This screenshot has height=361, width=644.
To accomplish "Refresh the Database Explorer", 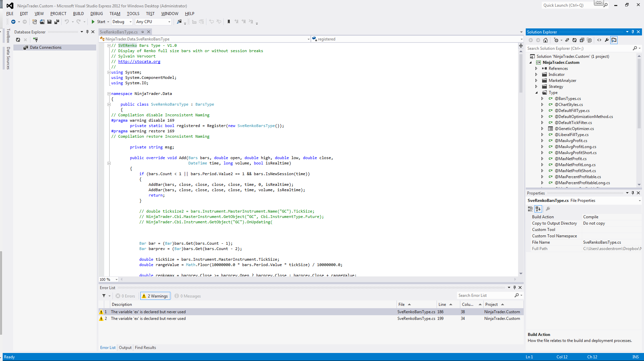I will (18, 40).
